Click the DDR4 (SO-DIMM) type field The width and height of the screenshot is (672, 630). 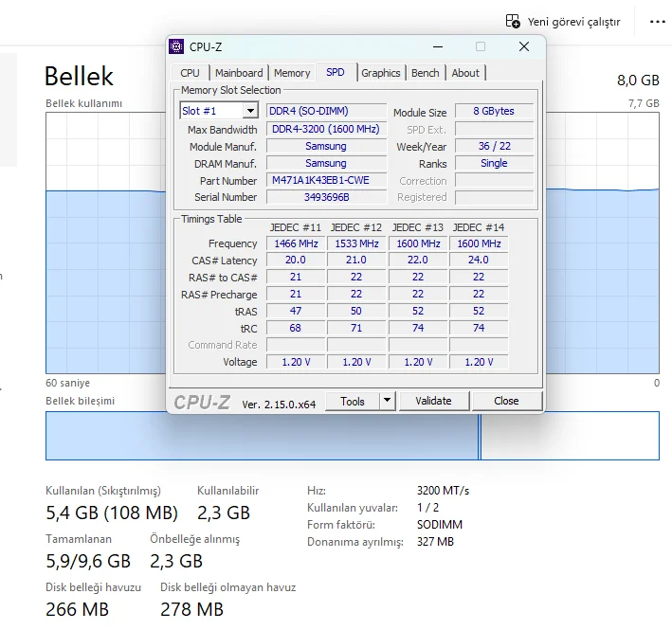point(326,111)
